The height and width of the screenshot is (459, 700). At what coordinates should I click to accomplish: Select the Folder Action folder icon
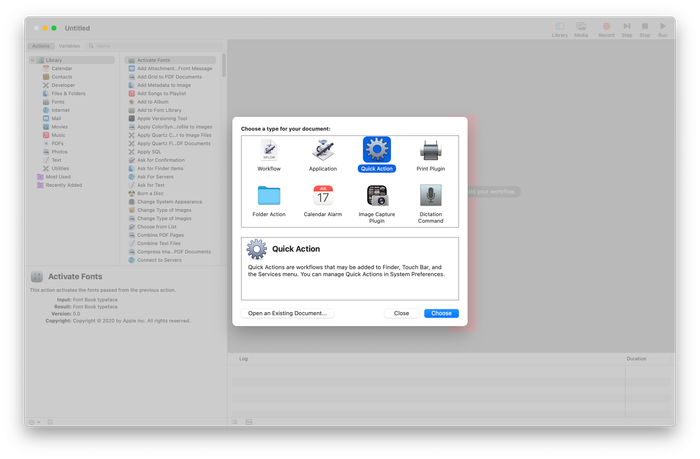pyautogui.click(x=269, y=196)
